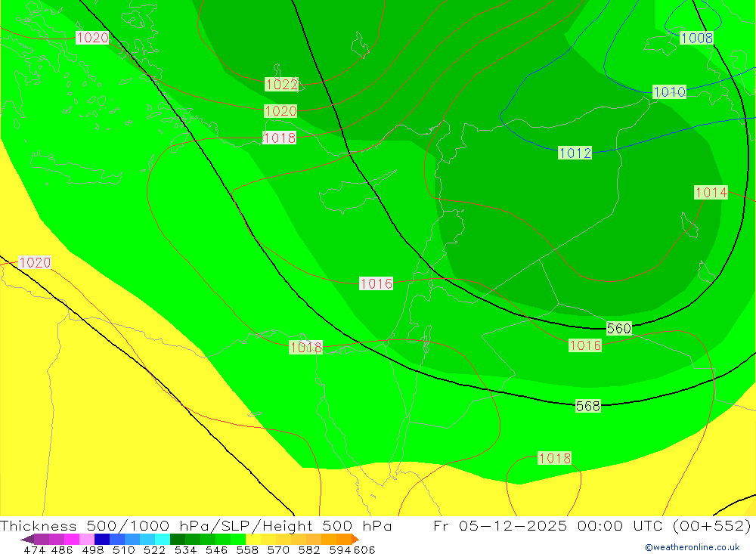Viewport: 756px width, 554px height.
Task: Select the 568 height contour label
Action: pos(588,406)
